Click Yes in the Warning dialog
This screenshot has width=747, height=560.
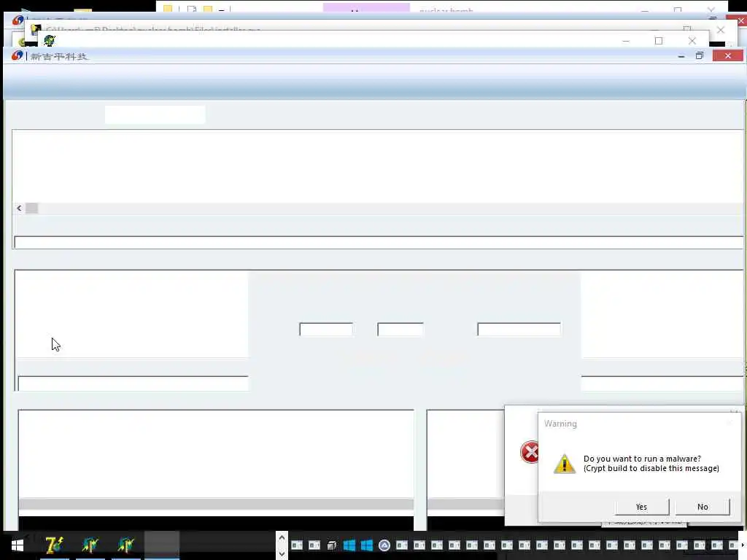[642, 507]
